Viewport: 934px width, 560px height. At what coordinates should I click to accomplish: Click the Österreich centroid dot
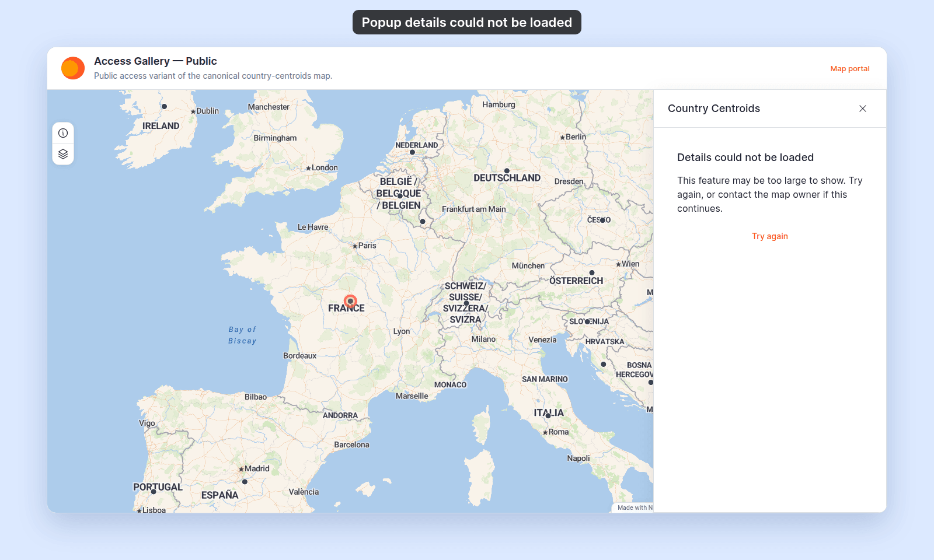point(592,273)
